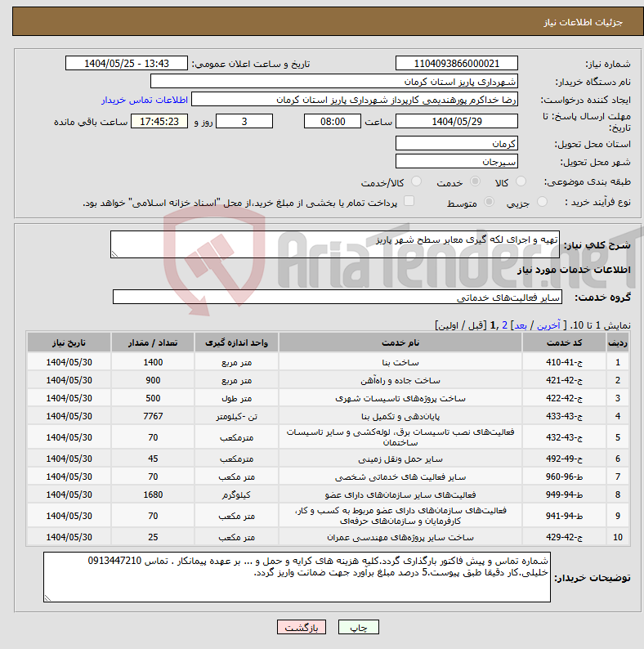The height and width of the screenshot is (649, 644).
Task: Click quantity cell 45
Action: (153, 459)
